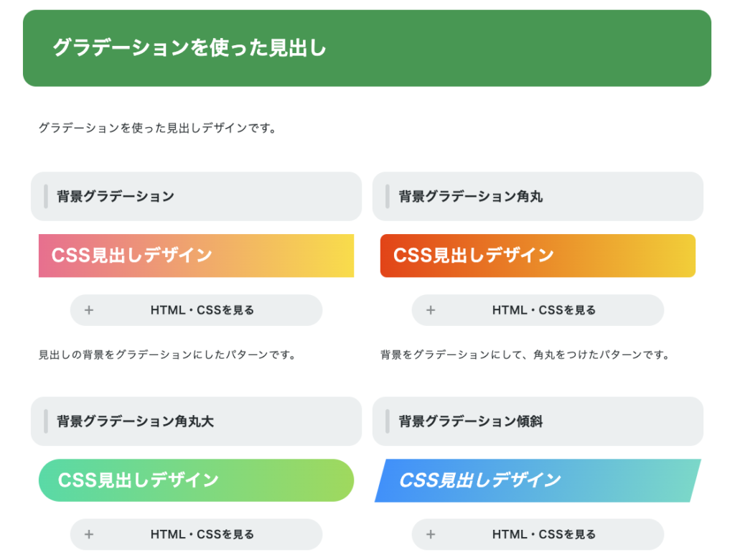This screenshot has height=560, width=735.
Task: Click the plus symbol in the top-right code expander
Action: click(x=431, y=310)
